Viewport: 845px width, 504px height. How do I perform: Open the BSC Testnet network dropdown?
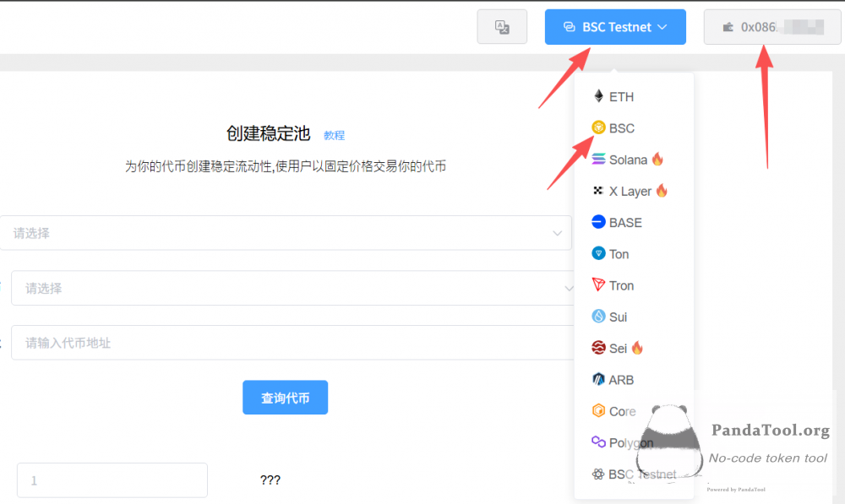[x=615, y=26]
